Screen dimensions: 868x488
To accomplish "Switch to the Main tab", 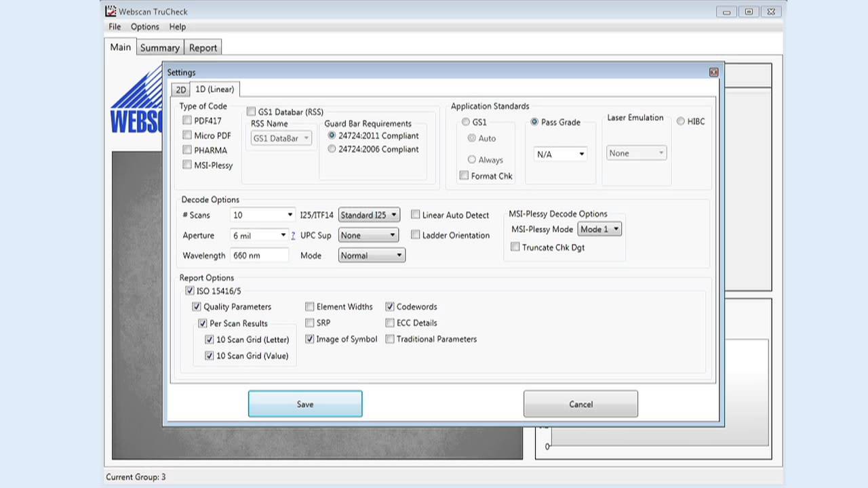I will tap(121, 47).
